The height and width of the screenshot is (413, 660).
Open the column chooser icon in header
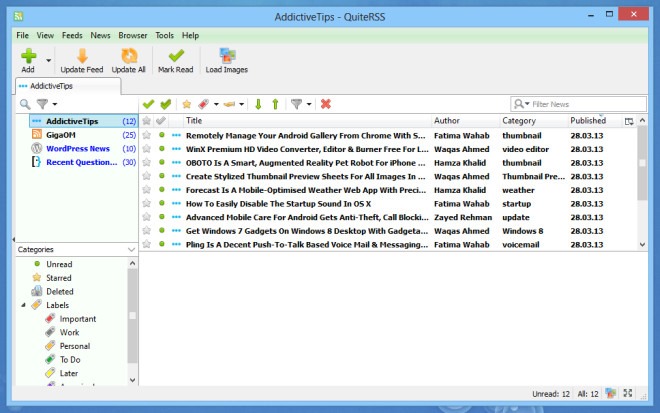coord(629,121)
